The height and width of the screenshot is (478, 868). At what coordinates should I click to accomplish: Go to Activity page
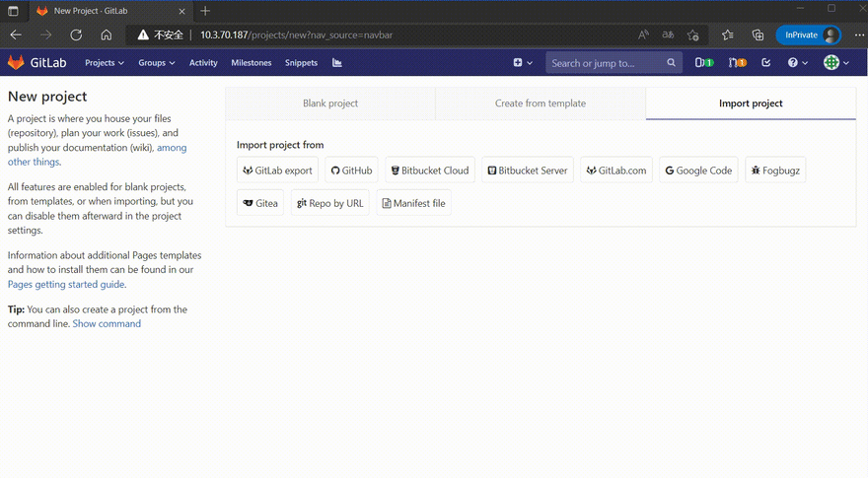pyautogui.click(x=203, y=62)
